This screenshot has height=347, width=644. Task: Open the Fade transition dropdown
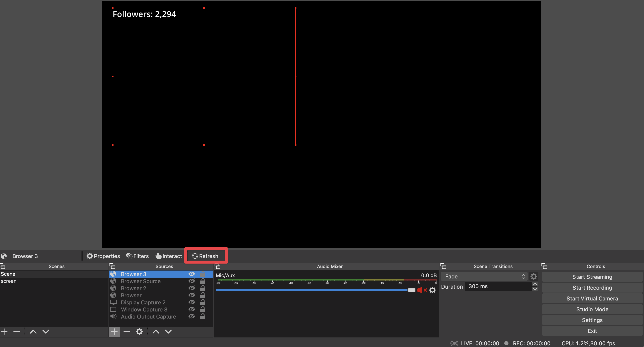tap(484, 276)
